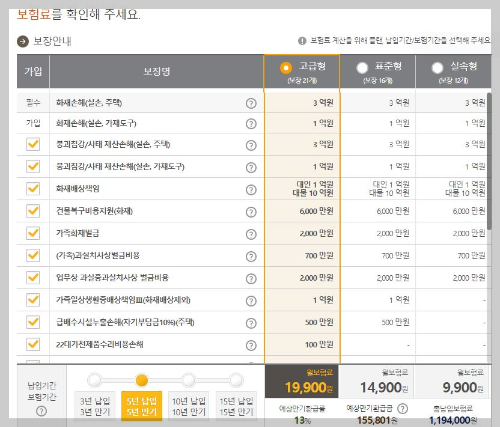Uncheck 가족일상생활중배상책임 coverage

[x=33, y=300]
